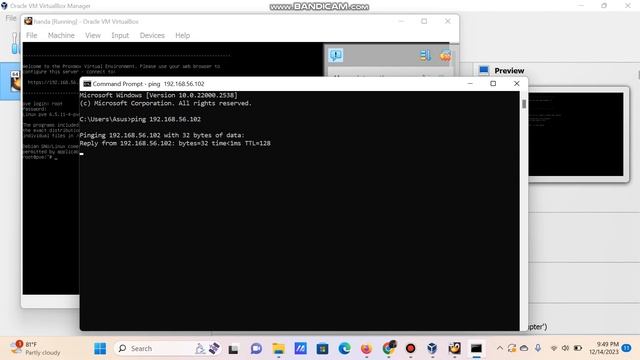
Task: Open the notification count badge
Action: (627, 348)
